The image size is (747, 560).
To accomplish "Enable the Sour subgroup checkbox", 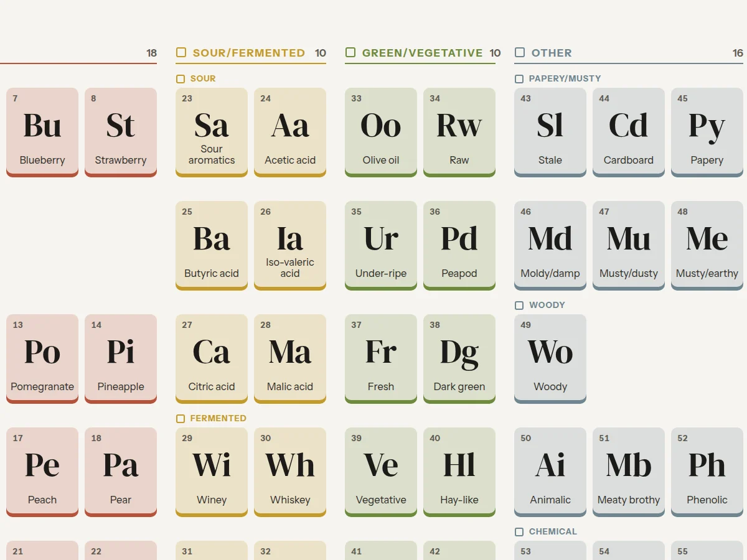I will [x=181, y=79].
